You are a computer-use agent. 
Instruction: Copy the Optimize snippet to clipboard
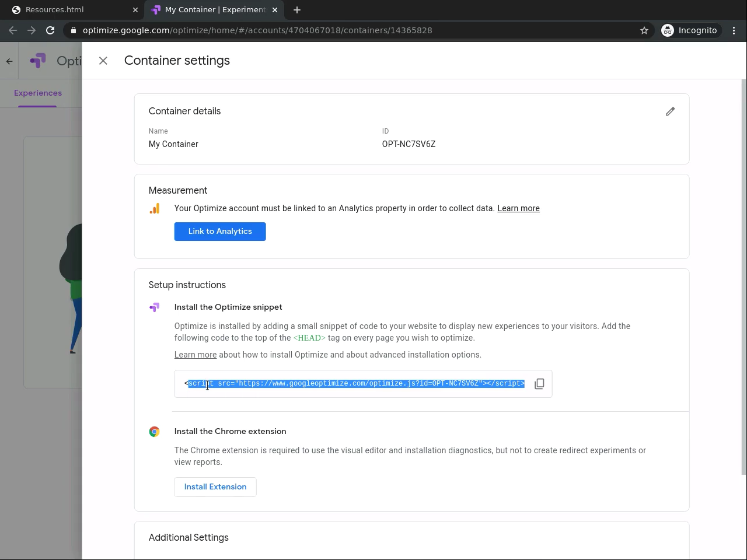coord(539,384)
